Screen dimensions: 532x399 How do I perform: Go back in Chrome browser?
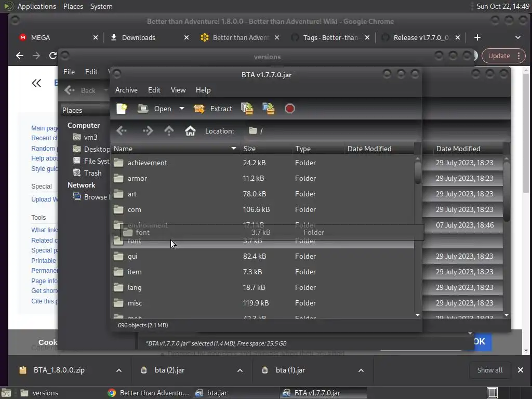[x=20, y=56]
